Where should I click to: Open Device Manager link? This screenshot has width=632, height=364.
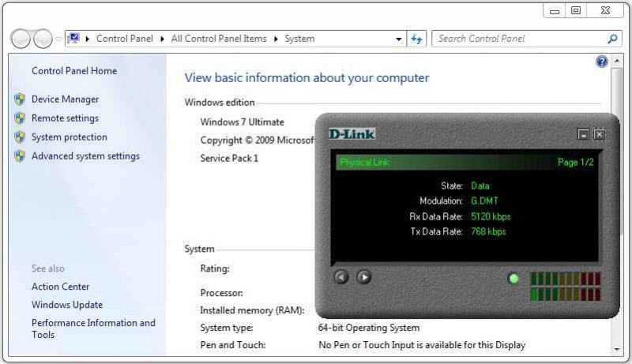coord(65,99)
